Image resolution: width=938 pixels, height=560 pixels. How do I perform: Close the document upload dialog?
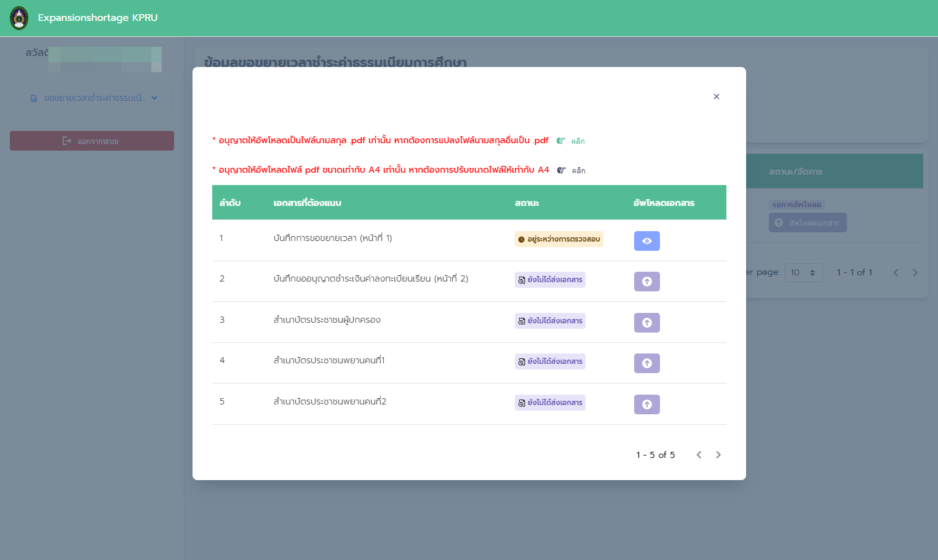point(716,97)
